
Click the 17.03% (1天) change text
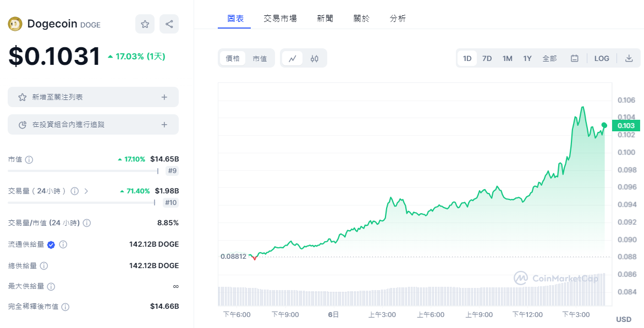click(136, 56)
